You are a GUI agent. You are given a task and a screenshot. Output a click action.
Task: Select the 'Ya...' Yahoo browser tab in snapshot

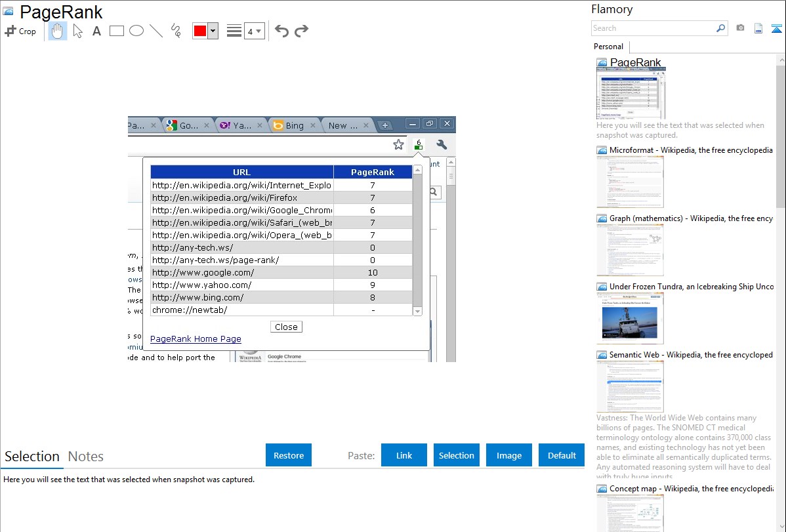(241, 125)
